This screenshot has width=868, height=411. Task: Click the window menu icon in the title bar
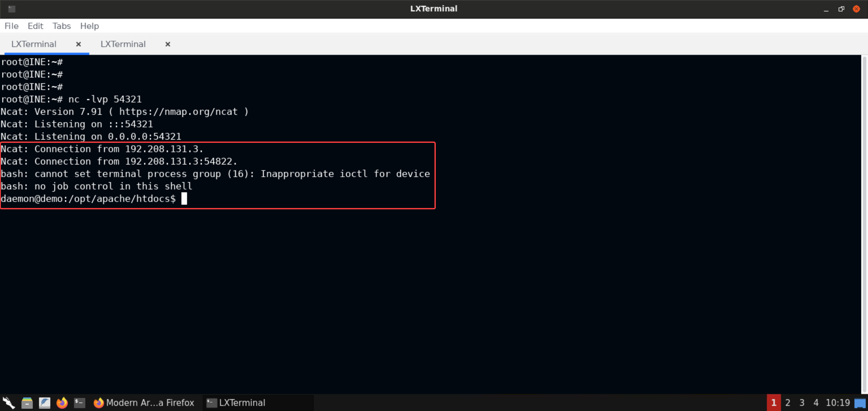click(x=12, y=9)
